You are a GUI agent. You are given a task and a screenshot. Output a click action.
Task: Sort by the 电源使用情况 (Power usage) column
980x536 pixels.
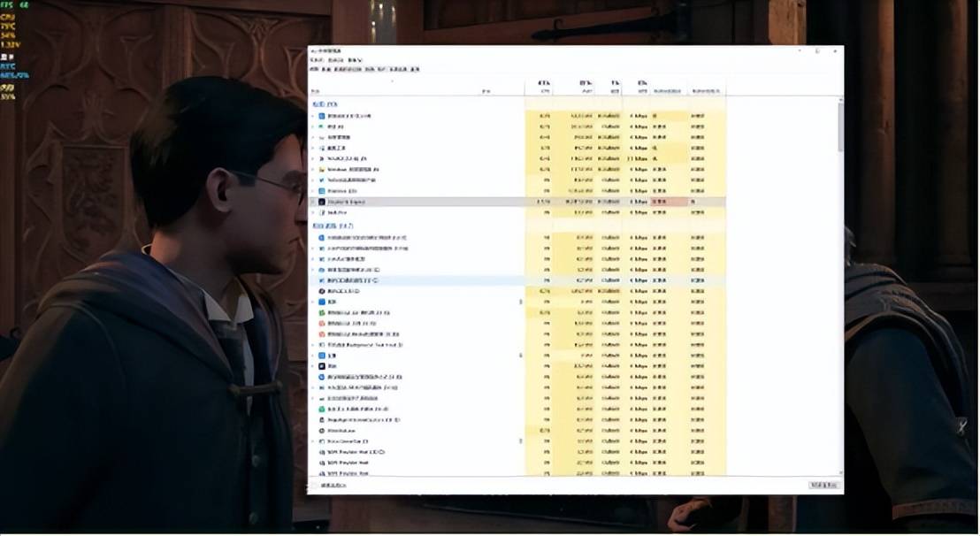(x=667, y=91)
